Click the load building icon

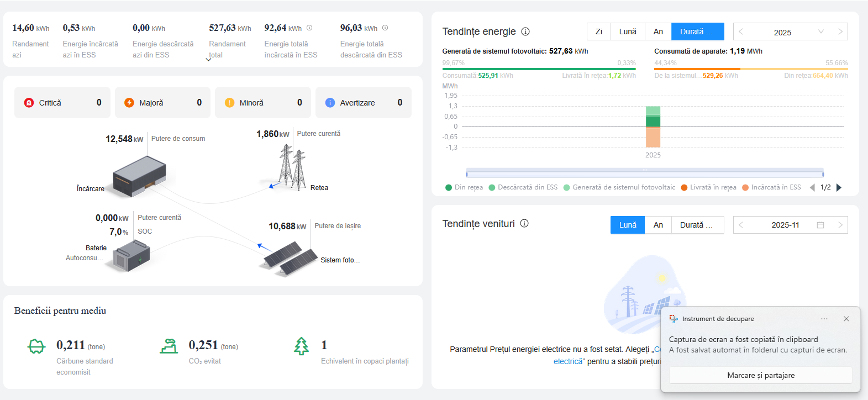[x=139, y=176]
